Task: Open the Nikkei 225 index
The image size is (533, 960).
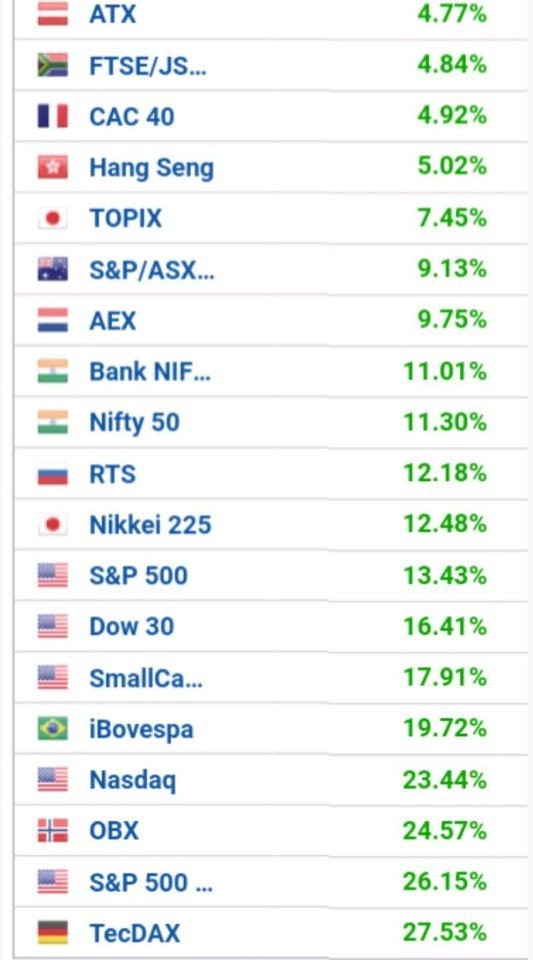Action: 151,525
